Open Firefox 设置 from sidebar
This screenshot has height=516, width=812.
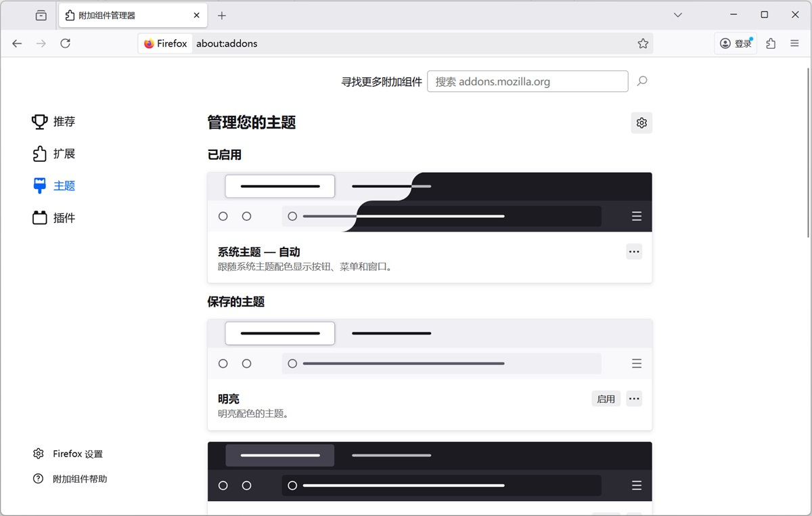[66, 454]
